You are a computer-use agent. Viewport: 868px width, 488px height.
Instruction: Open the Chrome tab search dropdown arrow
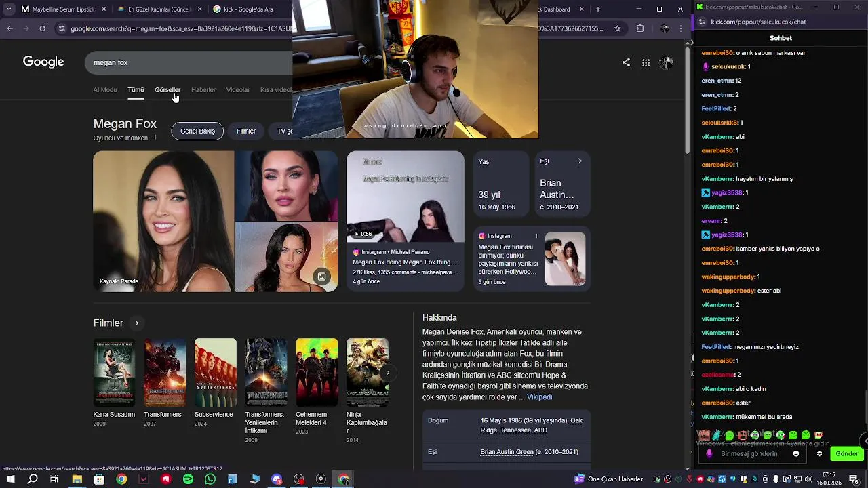click(x=8, y=9)
